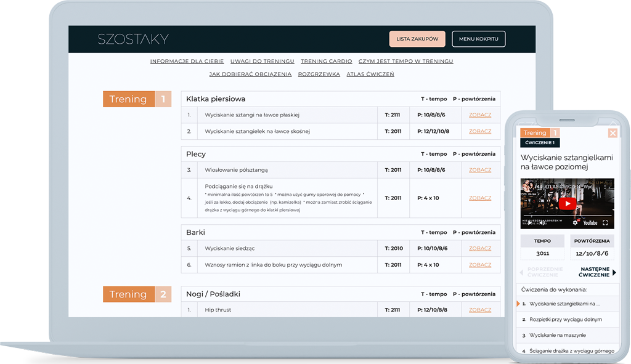Viewport: 631px width, 364px height.
Task: Close the exercise panel on phone
Action: (612, 133)
